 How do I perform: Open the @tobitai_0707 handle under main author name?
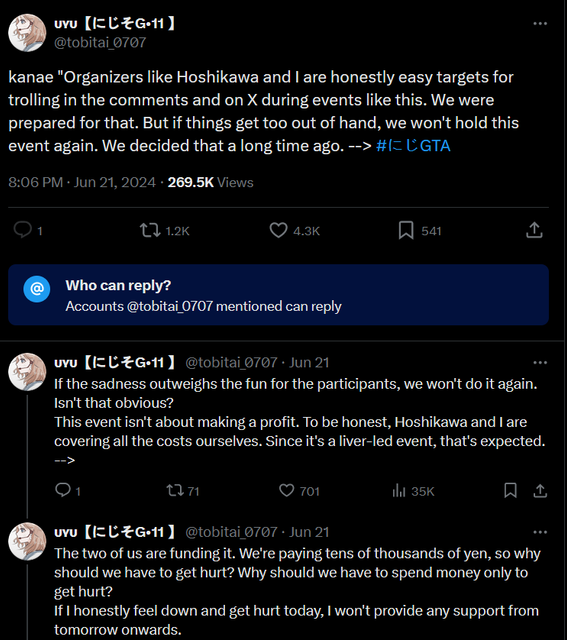point(100,42)
